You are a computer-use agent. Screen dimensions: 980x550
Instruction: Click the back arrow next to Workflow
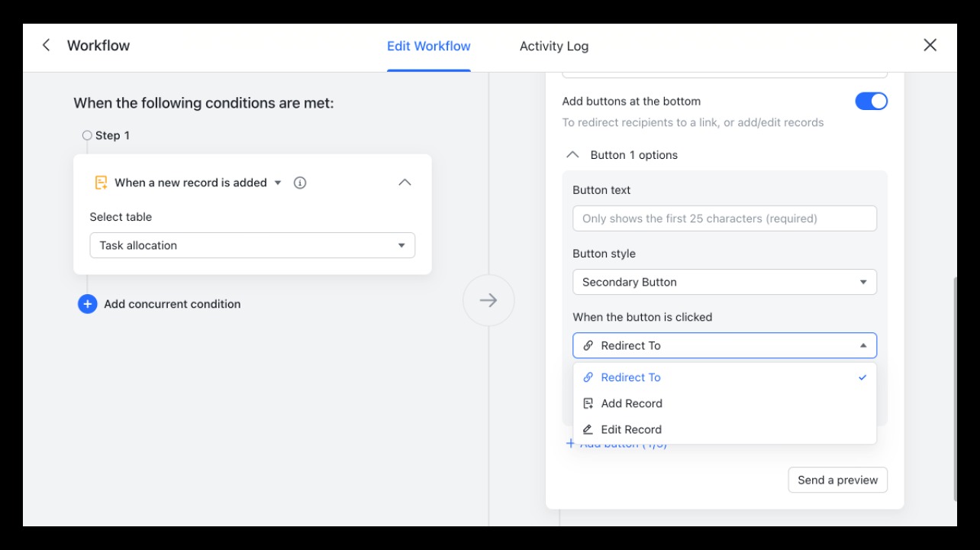(x=47, y=46)
